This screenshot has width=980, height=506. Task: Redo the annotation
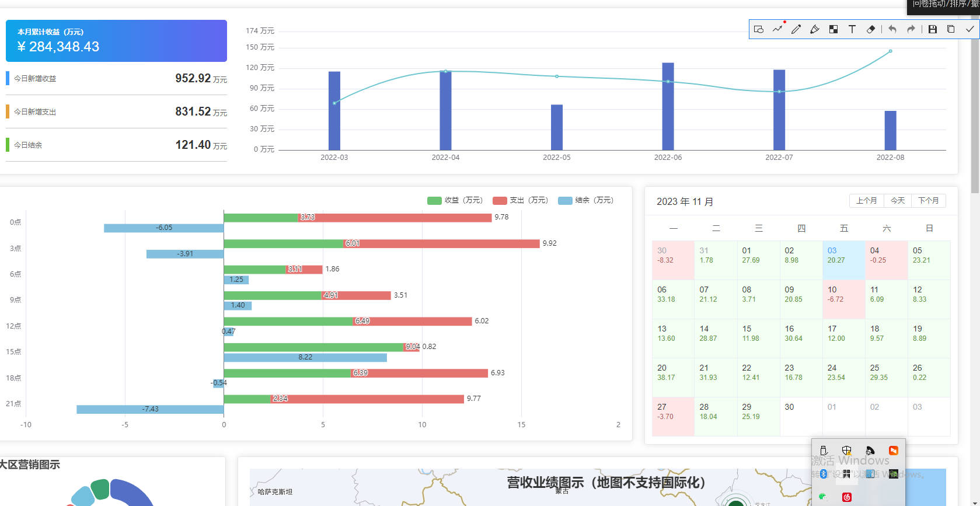pos(911,29)
